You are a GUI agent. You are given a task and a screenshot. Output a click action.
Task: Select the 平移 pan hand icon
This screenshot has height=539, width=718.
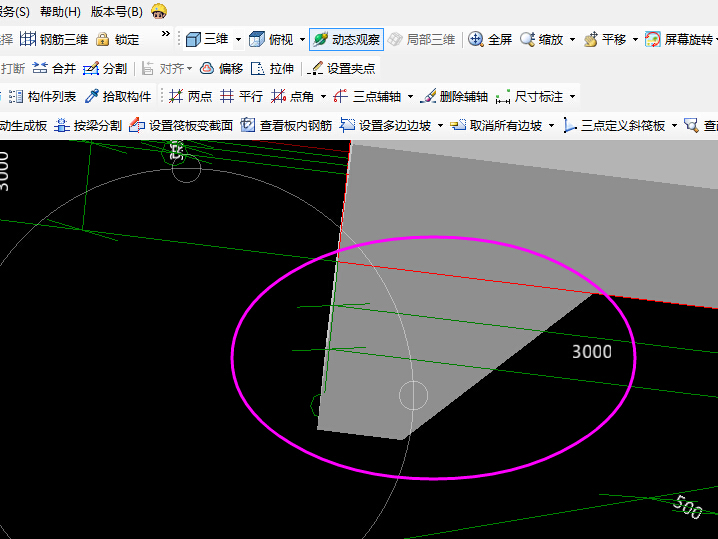(x=591, y=39)
